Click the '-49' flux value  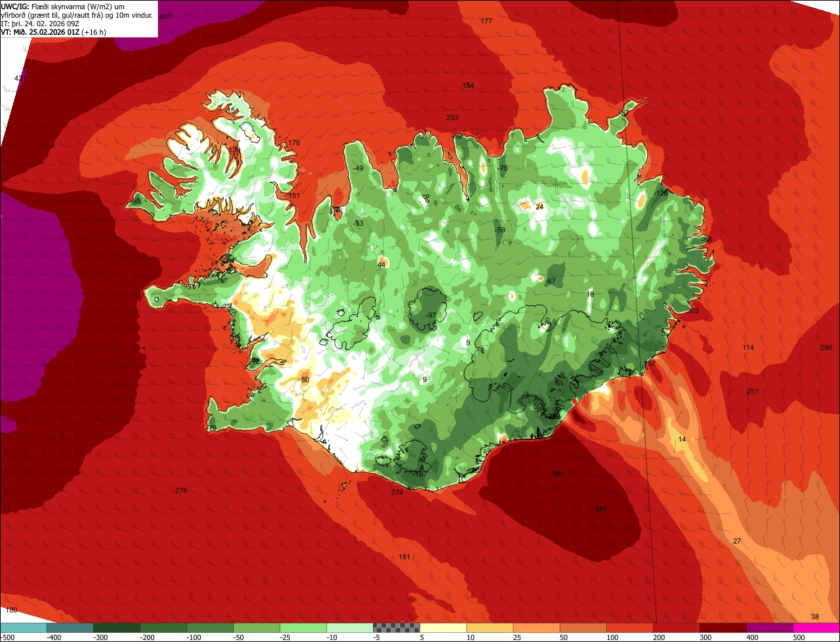[x=358, y=169]
